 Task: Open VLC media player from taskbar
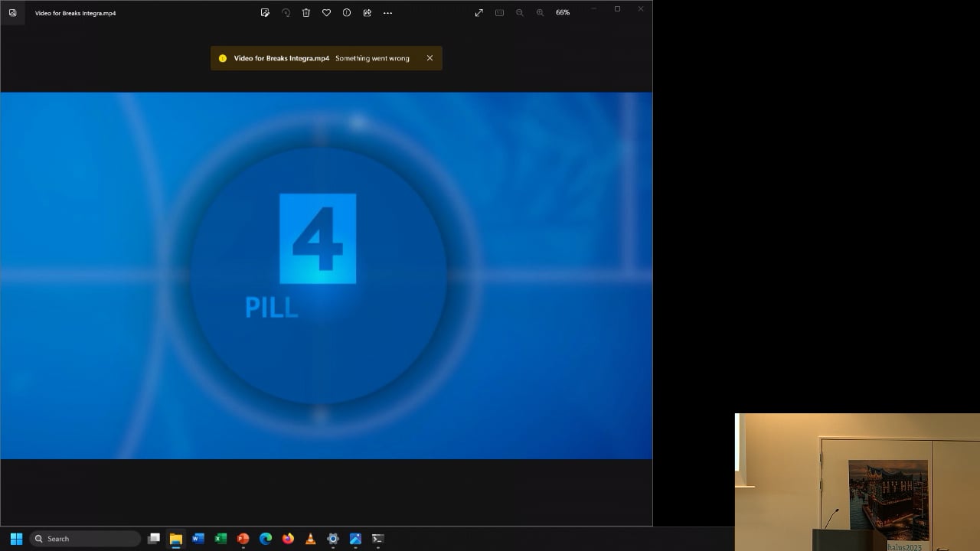click(310, 539)
